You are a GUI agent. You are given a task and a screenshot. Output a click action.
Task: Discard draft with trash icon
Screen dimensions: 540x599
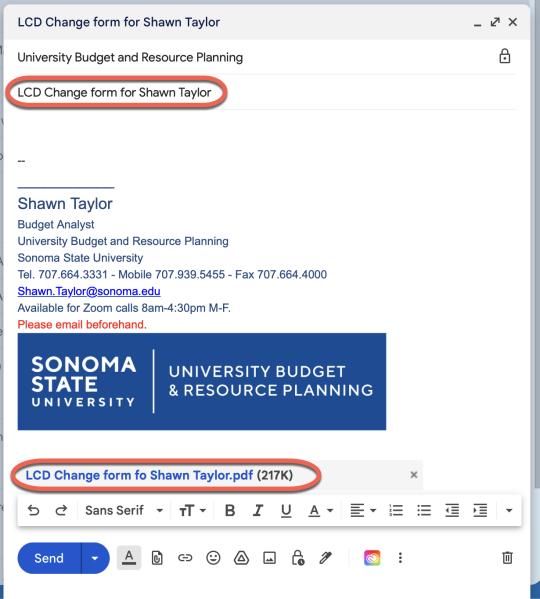(507, 558)
